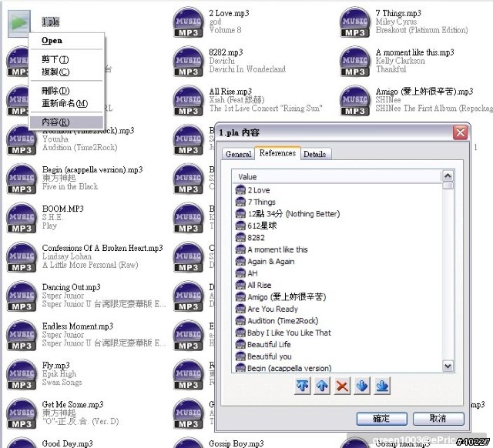
Task: Click the Endless Moment.mp3 file icon
Action: coord(22,335)
